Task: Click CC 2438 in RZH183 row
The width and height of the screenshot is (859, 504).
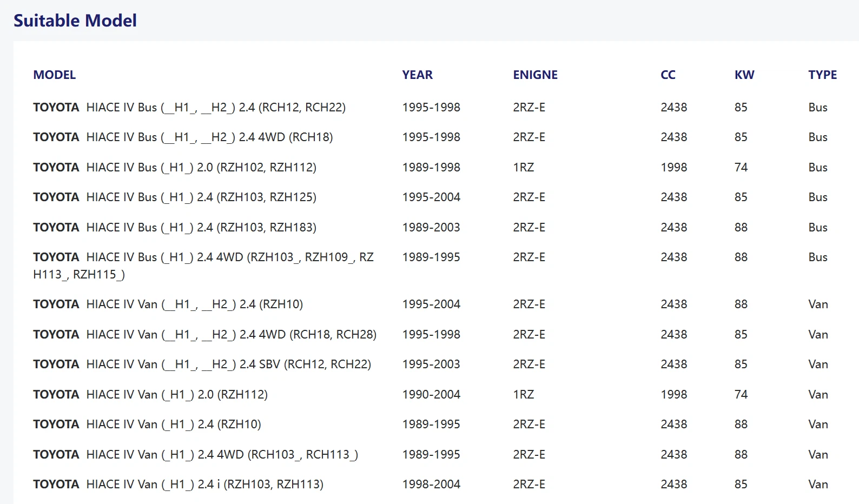Action: [x=674, y=227]
